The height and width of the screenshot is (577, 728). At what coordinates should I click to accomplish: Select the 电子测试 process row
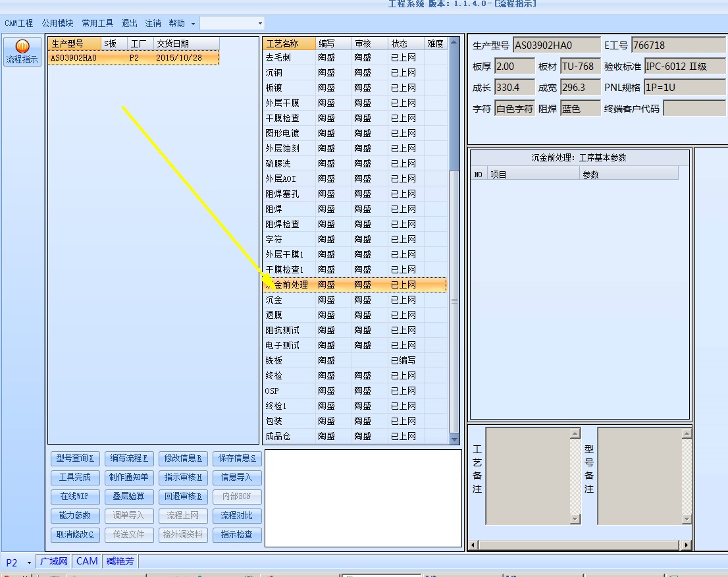[355, 346]
